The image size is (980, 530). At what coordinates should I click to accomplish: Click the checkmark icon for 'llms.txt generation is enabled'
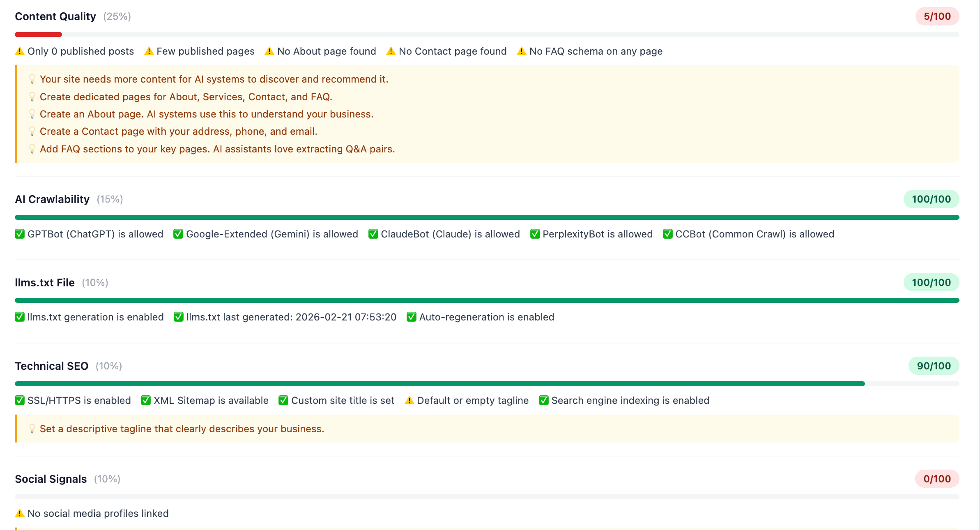pyautogui.click(x=19, y=317)
